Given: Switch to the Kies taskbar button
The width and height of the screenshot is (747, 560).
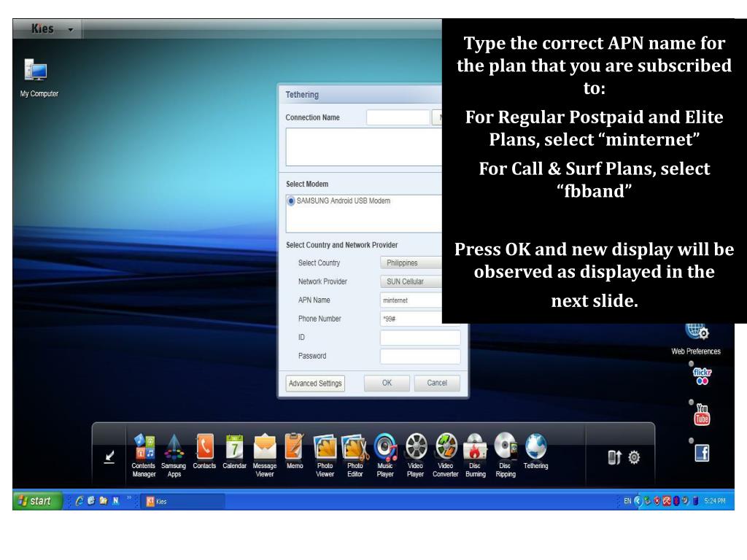Looking at the screenshot, I should (x=182, y=502).
